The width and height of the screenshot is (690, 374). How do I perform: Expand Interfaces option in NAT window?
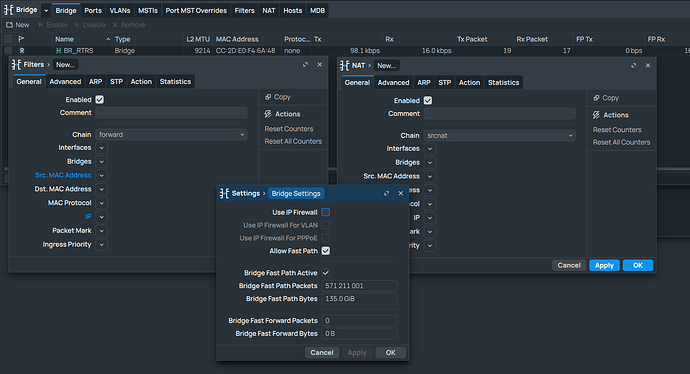click(x=430, y=149)
